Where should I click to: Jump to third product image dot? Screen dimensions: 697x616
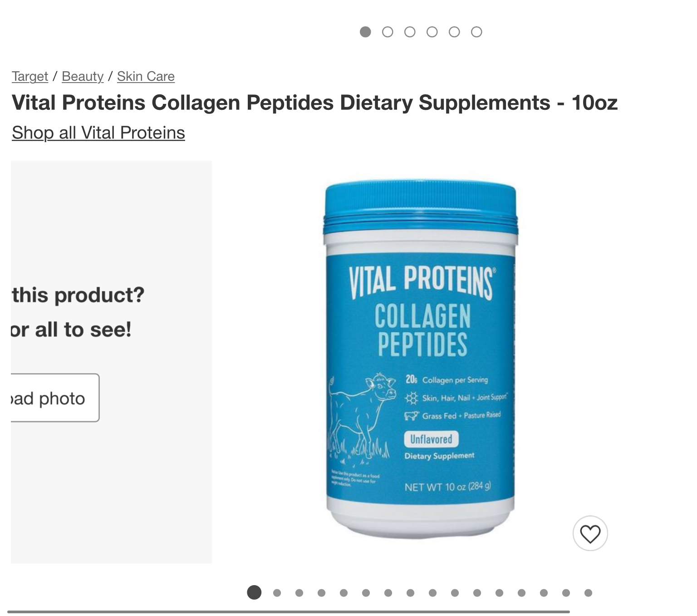299,593
